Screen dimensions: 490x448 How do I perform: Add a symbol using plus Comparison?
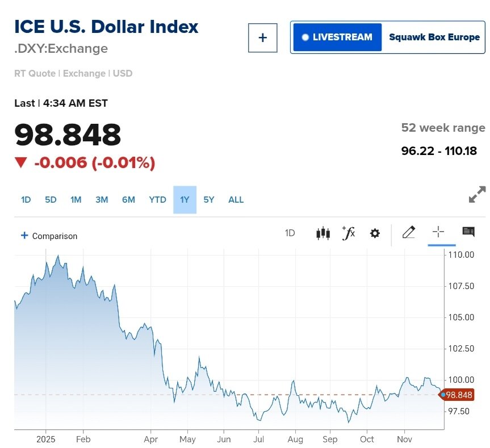pyautogui.click(x=49, y=236)
